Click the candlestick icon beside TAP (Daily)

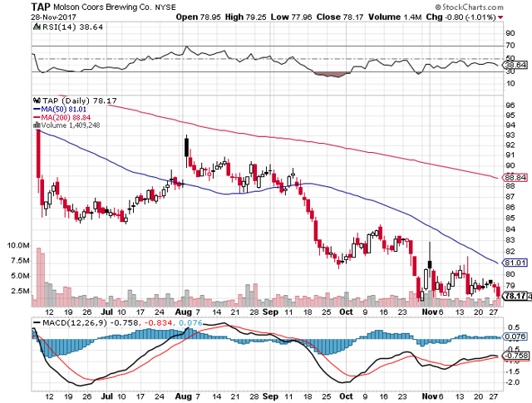tap(37, 101)
